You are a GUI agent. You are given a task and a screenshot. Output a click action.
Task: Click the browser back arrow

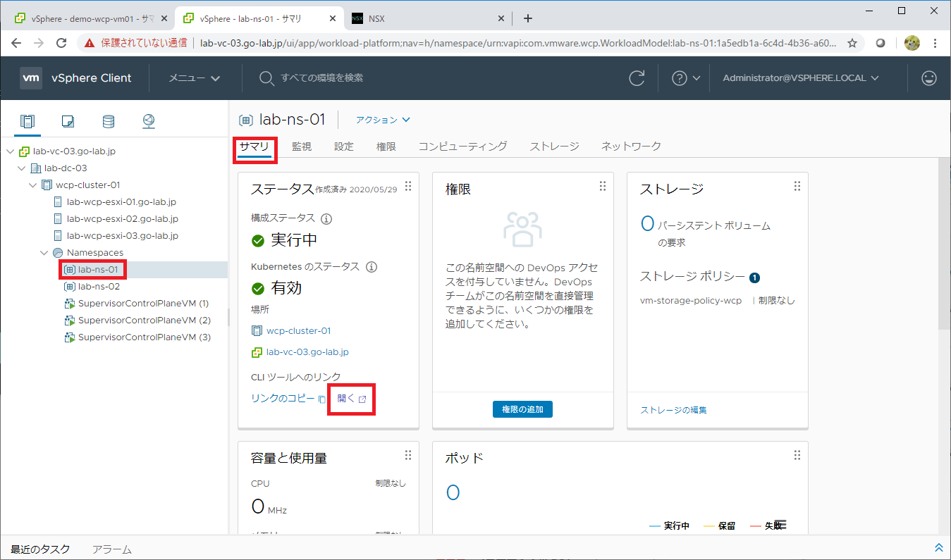[18, 43]
